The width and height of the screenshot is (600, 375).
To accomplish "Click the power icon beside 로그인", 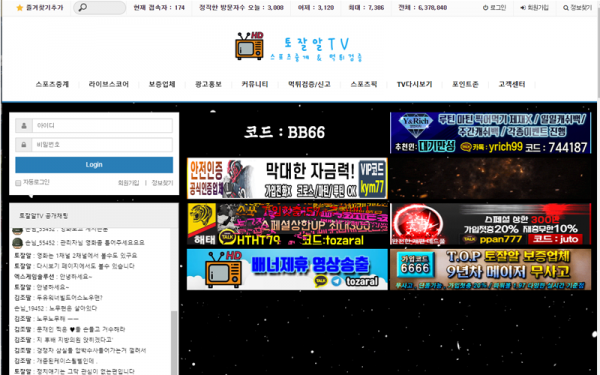I will click(x=485, y=8).
